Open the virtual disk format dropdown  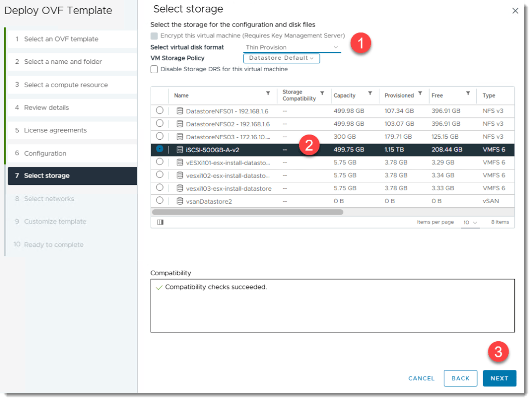point(292,47)
